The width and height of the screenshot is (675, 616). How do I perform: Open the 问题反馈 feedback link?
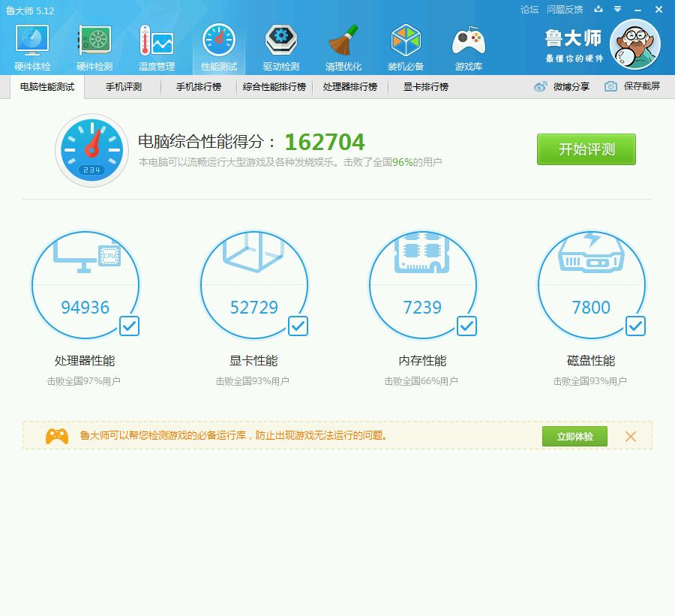[565, 10]
